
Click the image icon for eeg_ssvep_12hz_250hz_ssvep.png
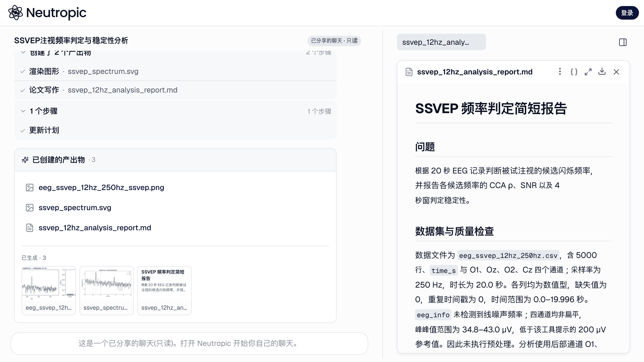[30, 188]
